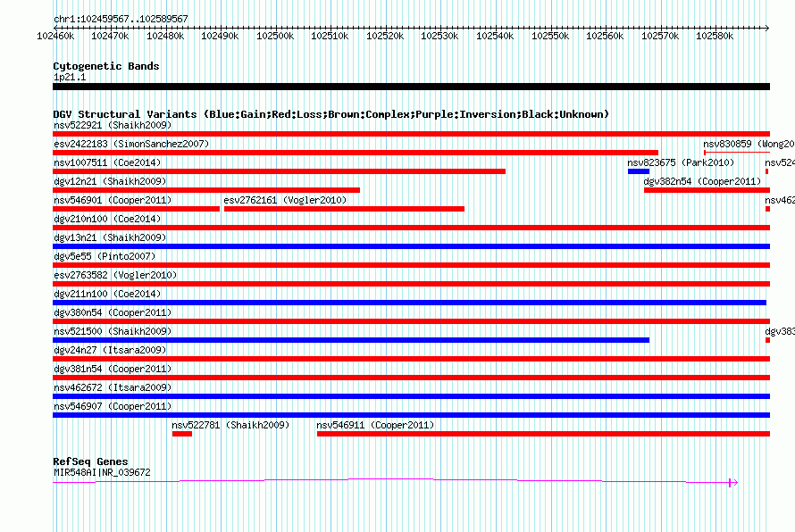Click dgv382n54 (Cooper2011) label
The width and height of the screenshot is (795, 532).
click(x=703, y=181)
